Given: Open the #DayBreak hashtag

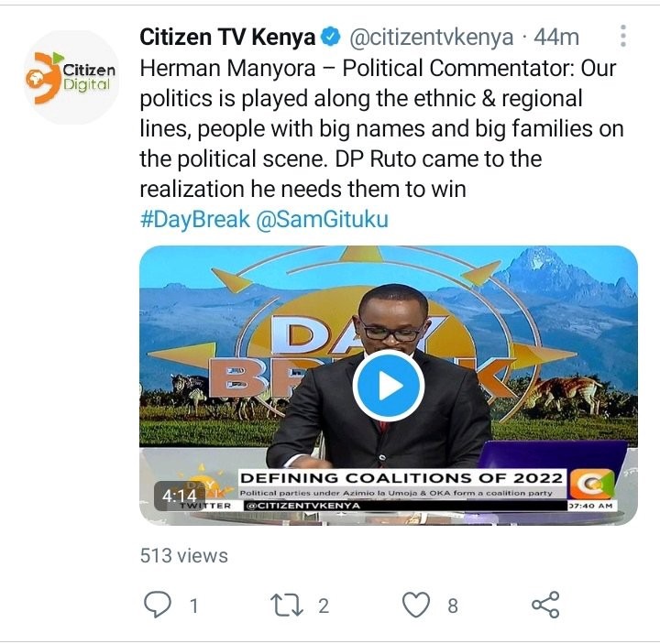Looking at the screenshot, I should (x=195, y=219).
